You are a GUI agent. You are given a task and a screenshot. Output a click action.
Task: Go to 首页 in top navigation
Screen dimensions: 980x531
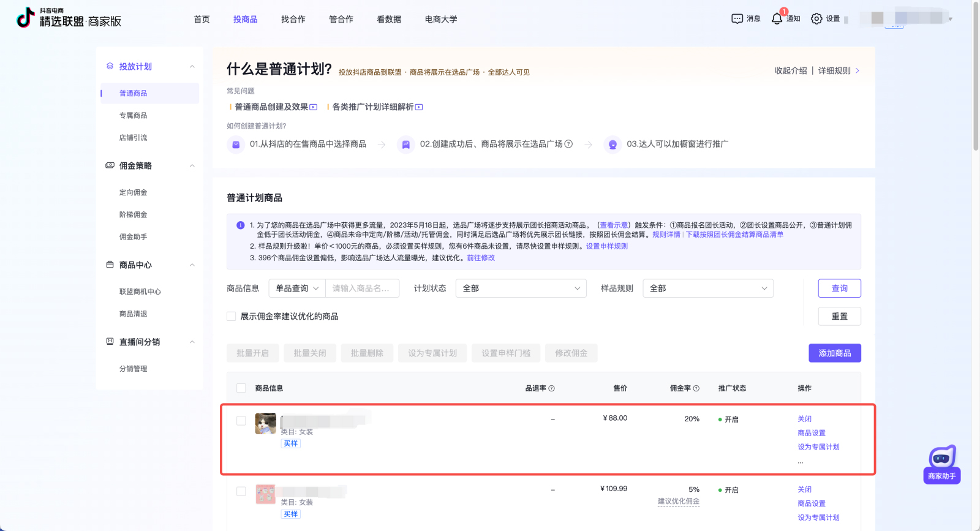click(x=202, y=19)
